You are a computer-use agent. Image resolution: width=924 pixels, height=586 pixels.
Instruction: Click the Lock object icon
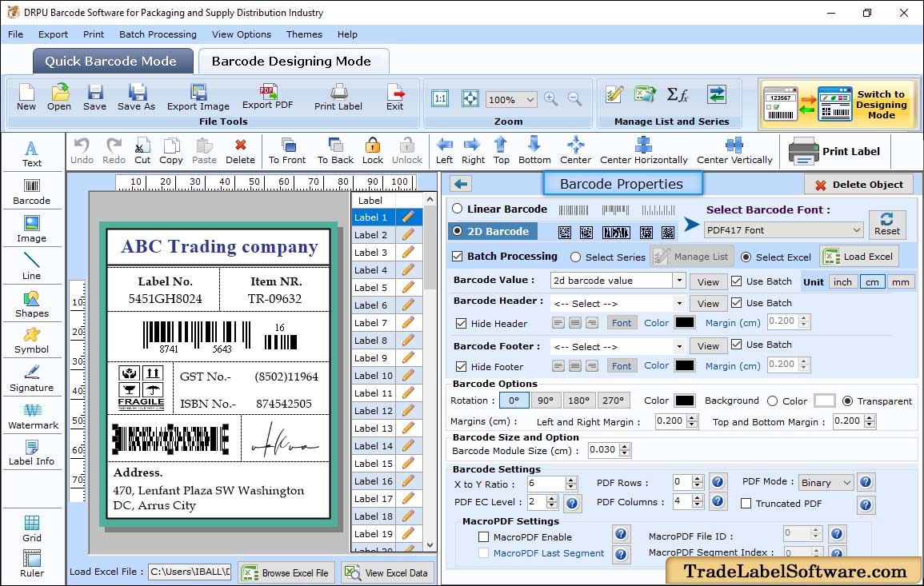coord(373,151)
